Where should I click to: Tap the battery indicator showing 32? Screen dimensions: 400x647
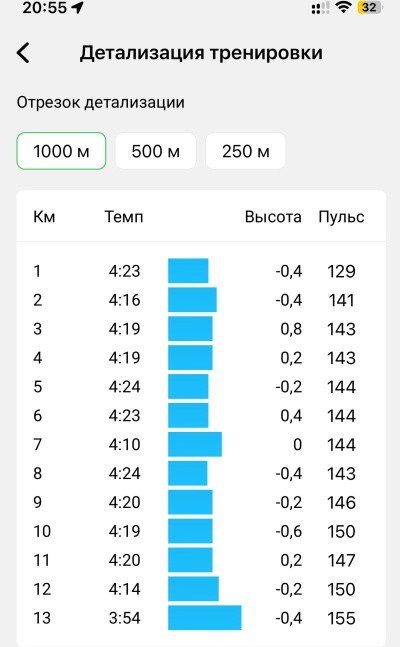(x=369, y=7)
